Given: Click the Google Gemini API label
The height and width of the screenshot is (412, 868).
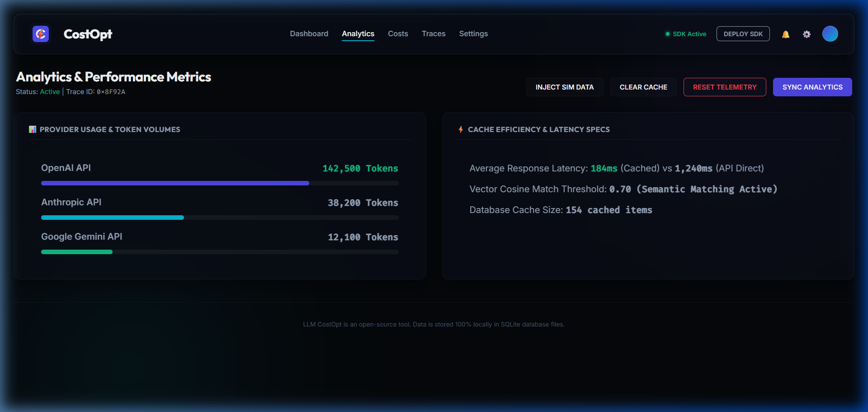Looking at the screenshot, I should click(82, 237).
